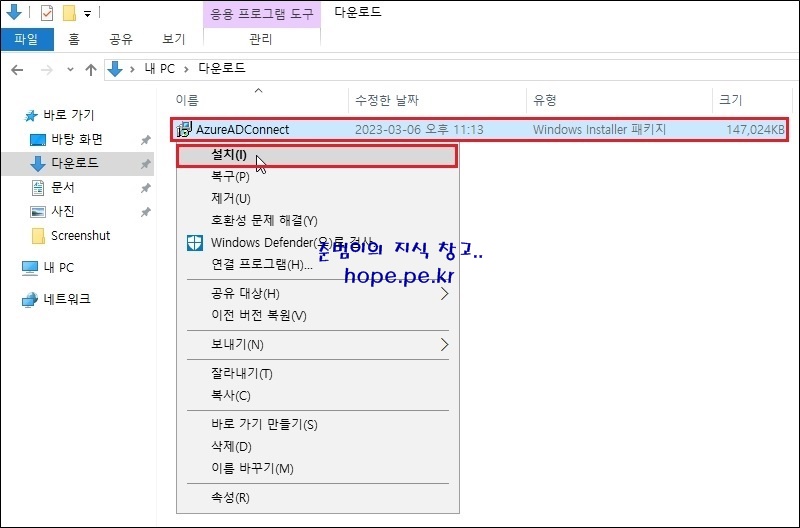Click the 응용 프로그램 도구 contextual tab label
800x528 pixels.
[x=262, y=14]
